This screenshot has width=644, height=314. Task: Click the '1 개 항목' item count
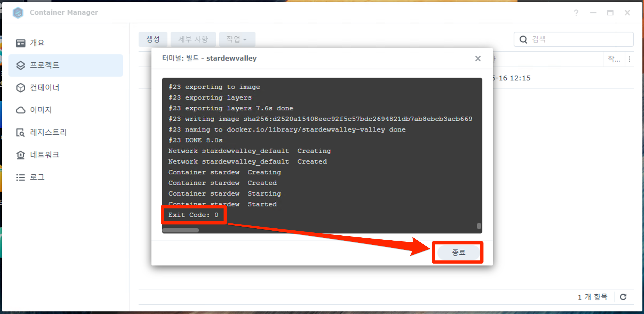tap(592, 297)
